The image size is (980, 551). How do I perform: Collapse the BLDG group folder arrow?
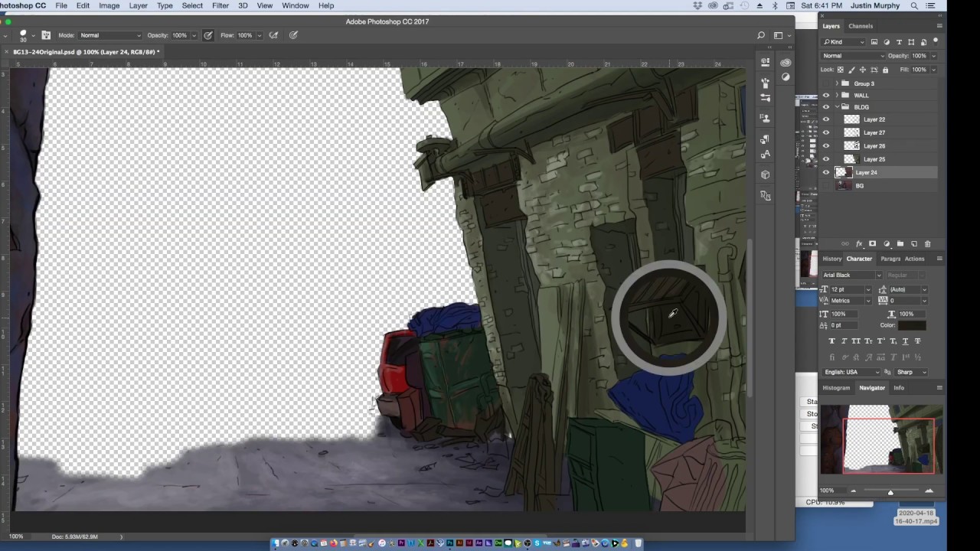(x=837, y=107)
